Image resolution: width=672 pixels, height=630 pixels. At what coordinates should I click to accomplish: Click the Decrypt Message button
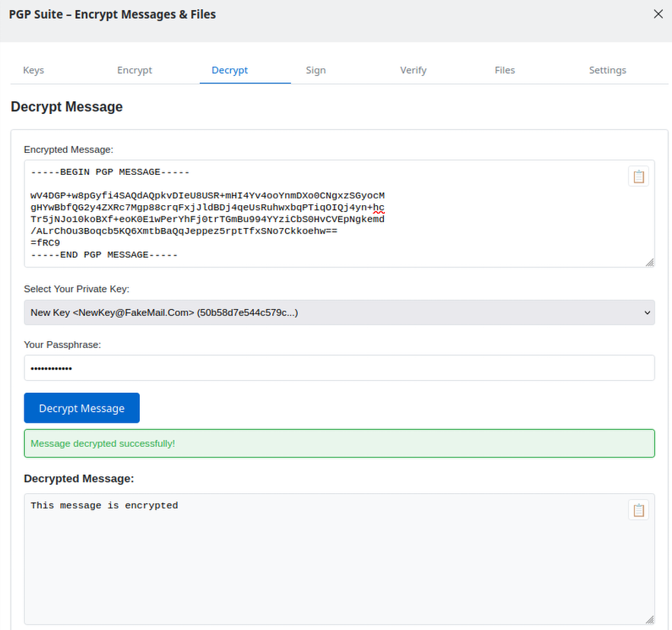coord(82,408)
